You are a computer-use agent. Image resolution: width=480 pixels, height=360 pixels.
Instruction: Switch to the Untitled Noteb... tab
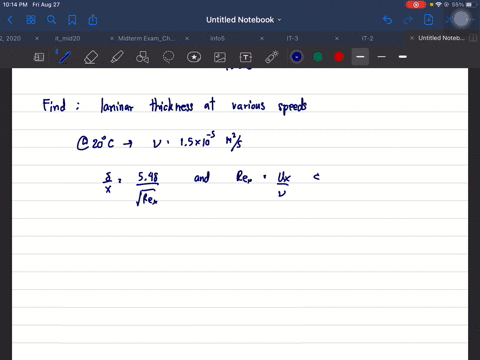coord(441,38)
